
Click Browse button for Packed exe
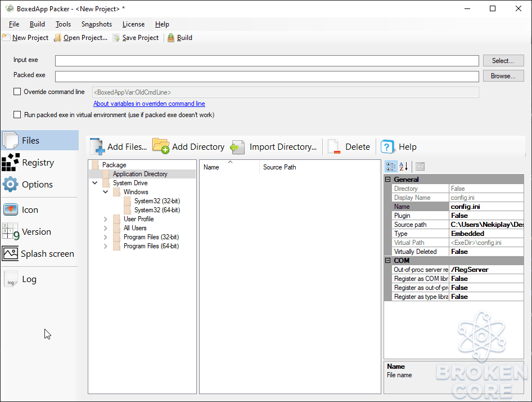point(503,76)
